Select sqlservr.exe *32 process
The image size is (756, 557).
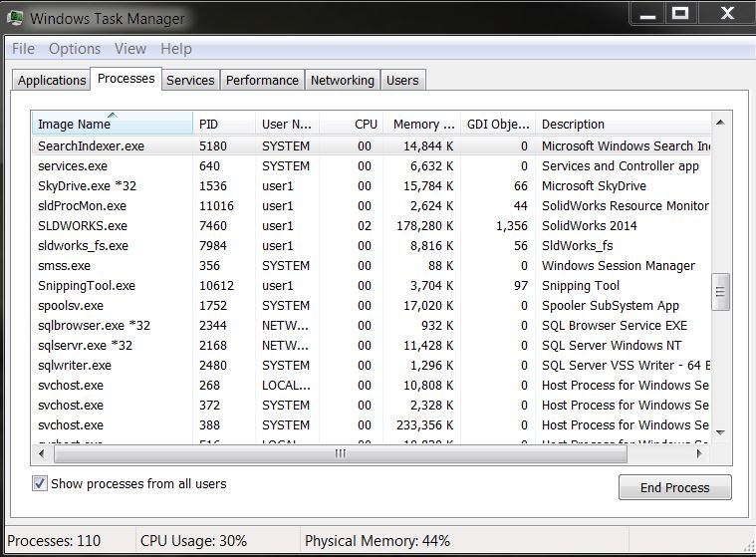372,346
